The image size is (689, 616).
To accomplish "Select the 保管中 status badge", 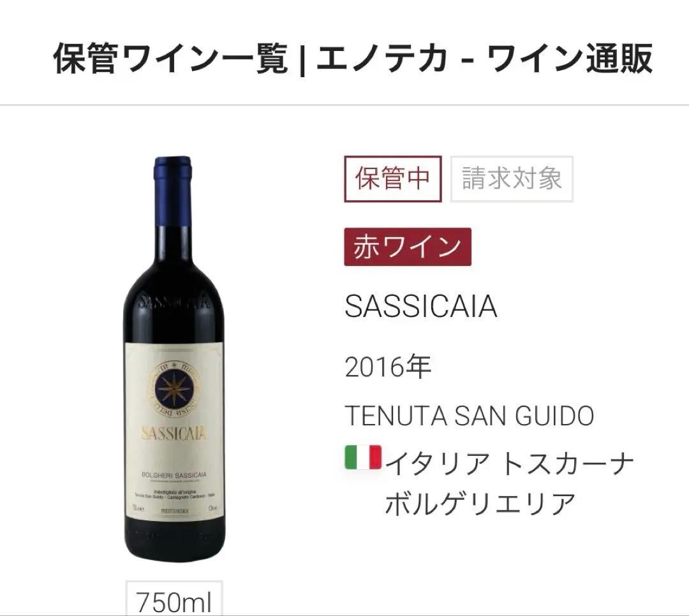I will [393, 179].
